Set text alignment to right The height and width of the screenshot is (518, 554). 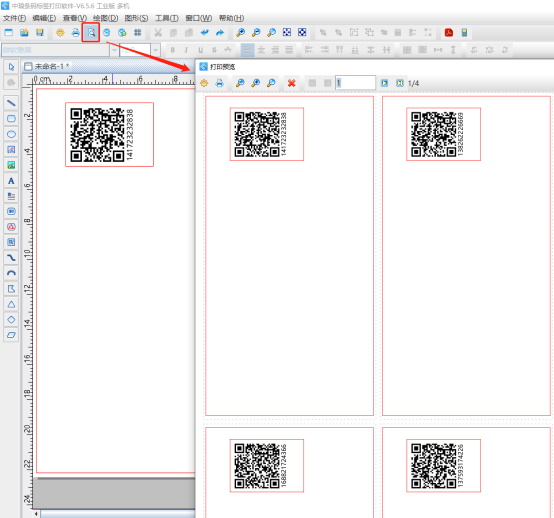[x=275, y=50]
